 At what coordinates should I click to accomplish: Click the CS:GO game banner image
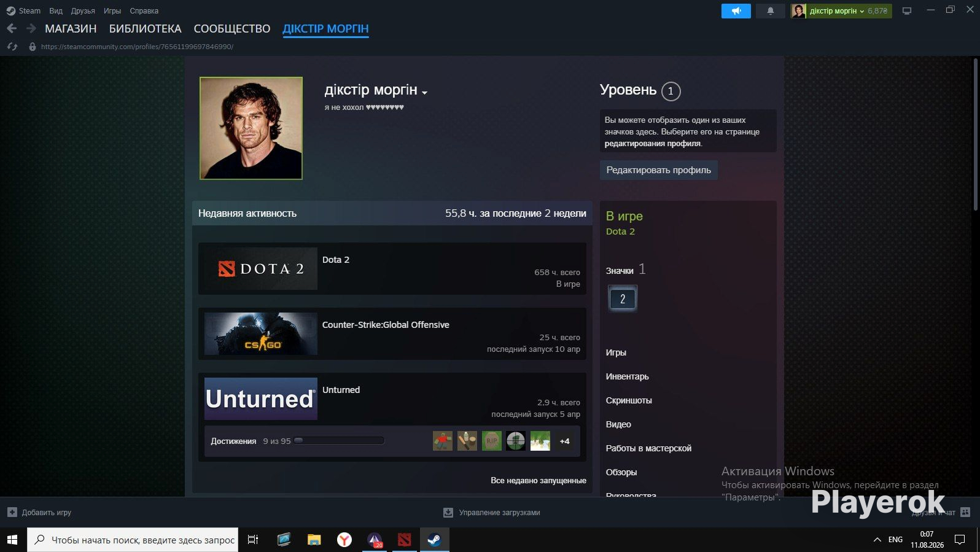coord(261,333)
